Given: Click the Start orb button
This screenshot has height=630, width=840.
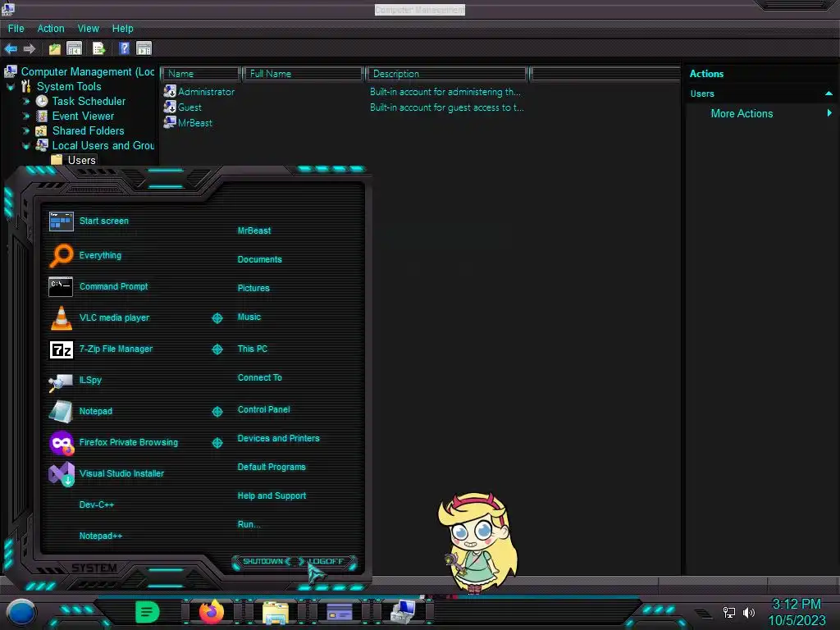Looking at the screenshot, I should tap(21, 612).
